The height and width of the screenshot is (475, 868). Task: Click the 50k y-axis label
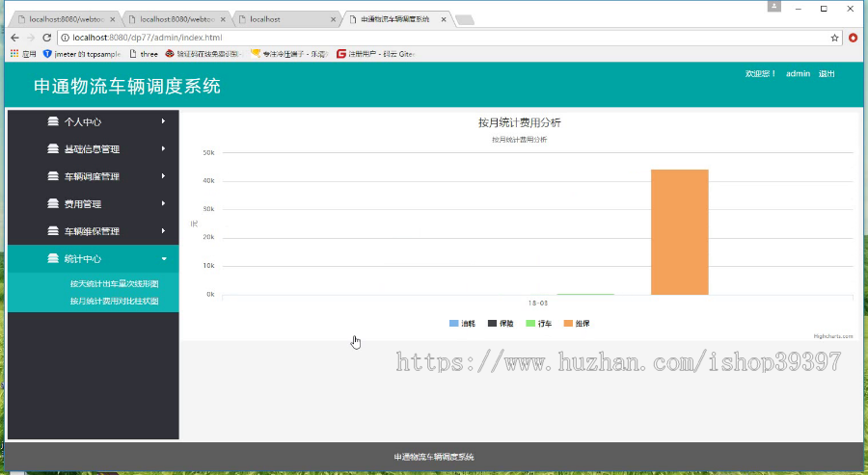208,152
